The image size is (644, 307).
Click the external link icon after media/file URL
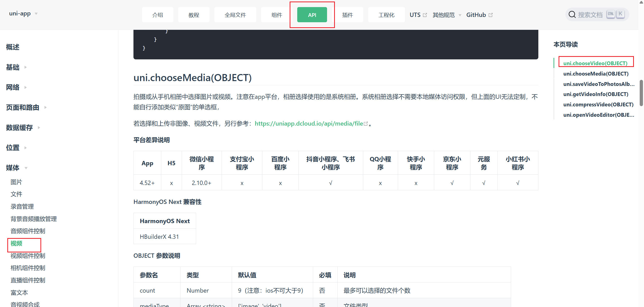click(365, 124)
